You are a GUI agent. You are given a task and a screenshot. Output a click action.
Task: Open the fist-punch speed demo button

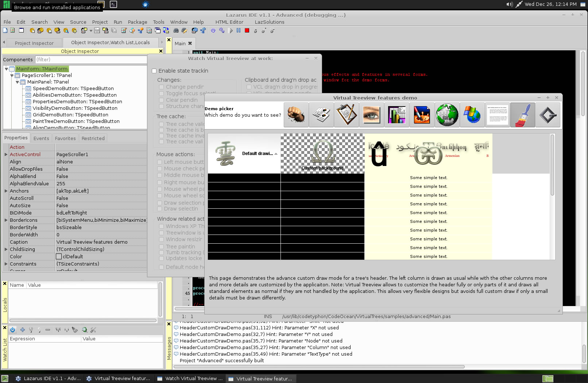pyautogui.click(x=296, y=115)
